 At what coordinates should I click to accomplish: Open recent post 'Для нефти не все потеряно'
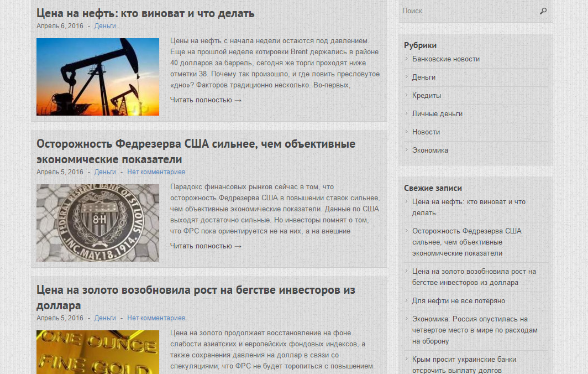click(x=459, y=301)
